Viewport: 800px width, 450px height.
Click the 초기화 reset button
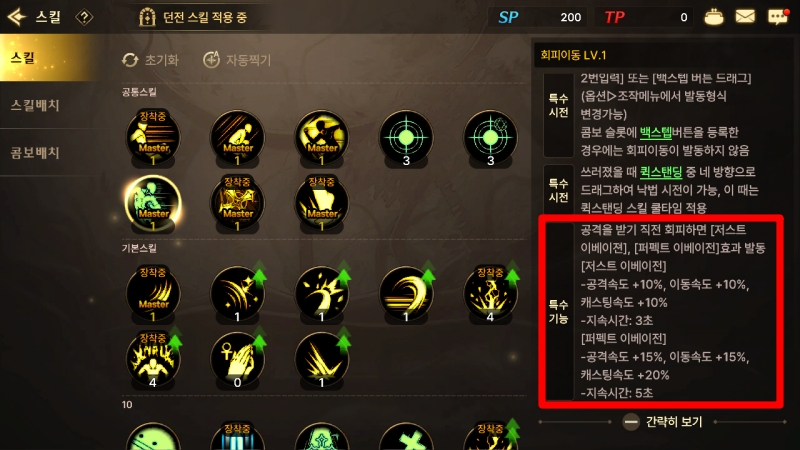(151, 60)
